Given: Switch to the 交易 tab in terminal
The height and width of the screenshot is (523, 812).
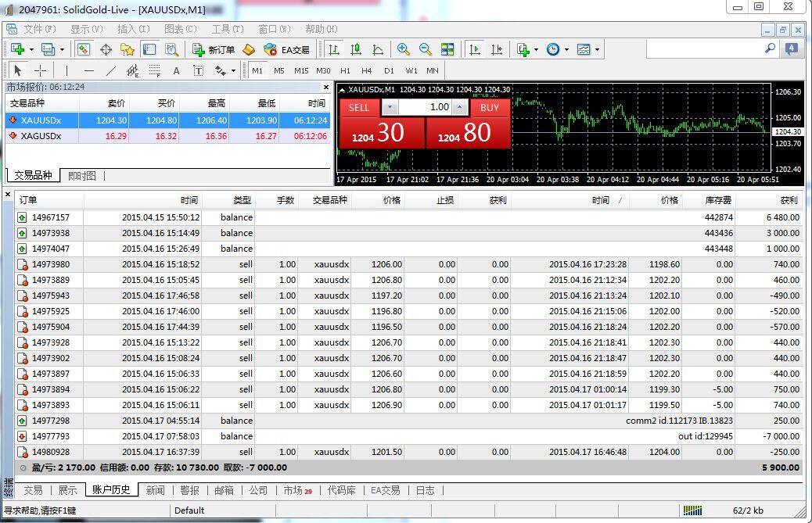Looking at the screenshot, I should click(x=33, y=490).
